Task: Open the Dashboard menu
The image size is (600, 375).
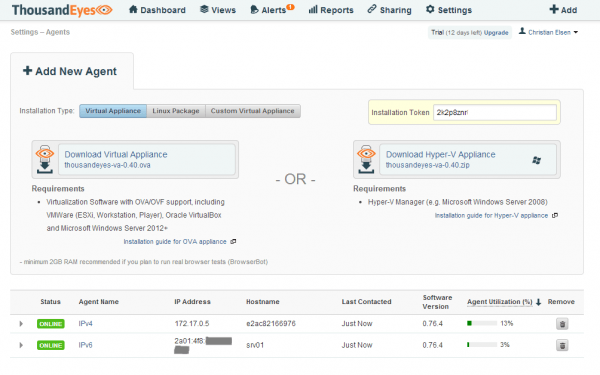Action: [x=157, y=10]
